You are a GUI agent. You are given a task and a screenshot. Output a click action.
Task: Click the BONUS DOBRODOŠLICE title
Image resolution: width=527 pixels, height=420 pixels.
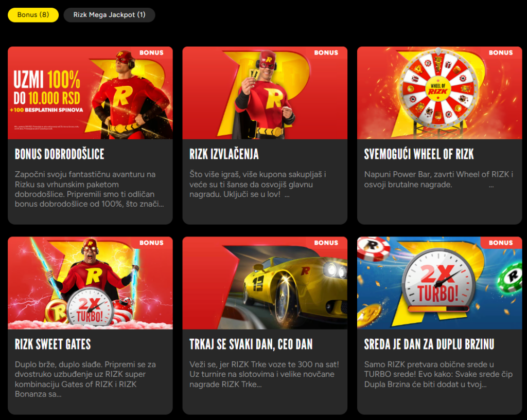click(x=60, y=154)
